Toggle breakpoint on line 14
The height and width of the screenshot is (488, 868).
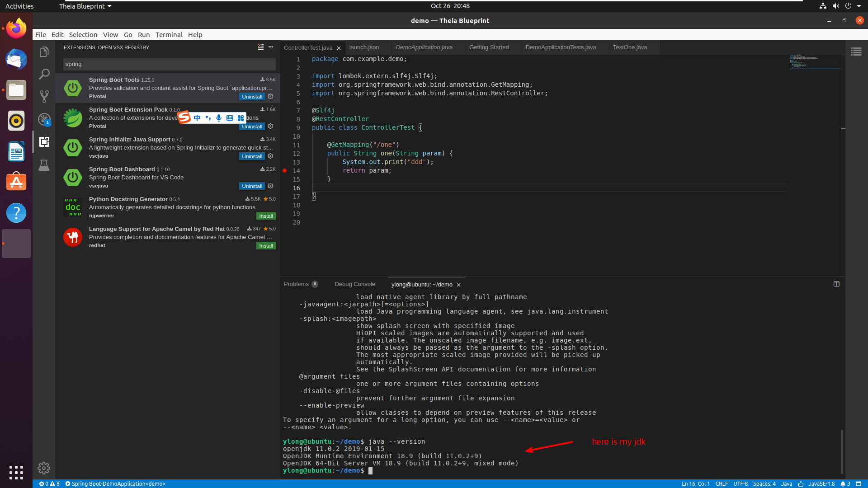point(285,171)
